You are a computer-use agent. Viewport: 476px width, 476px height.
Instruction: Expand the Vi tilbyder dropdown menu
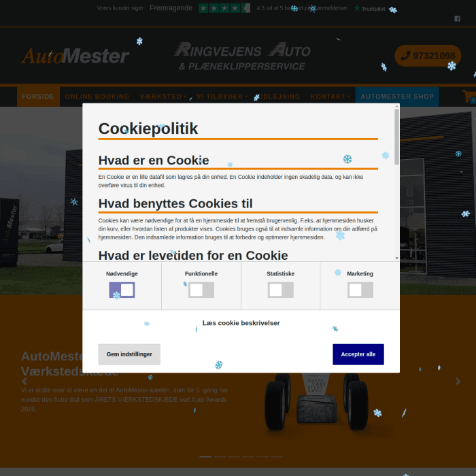(x=222, y=97)
